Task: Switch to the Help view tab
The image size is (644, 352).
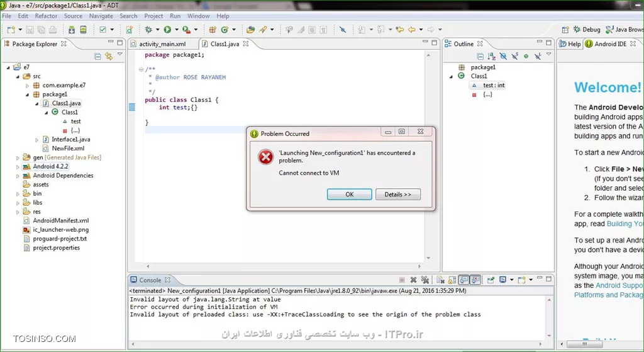Action: pos(570,44)
